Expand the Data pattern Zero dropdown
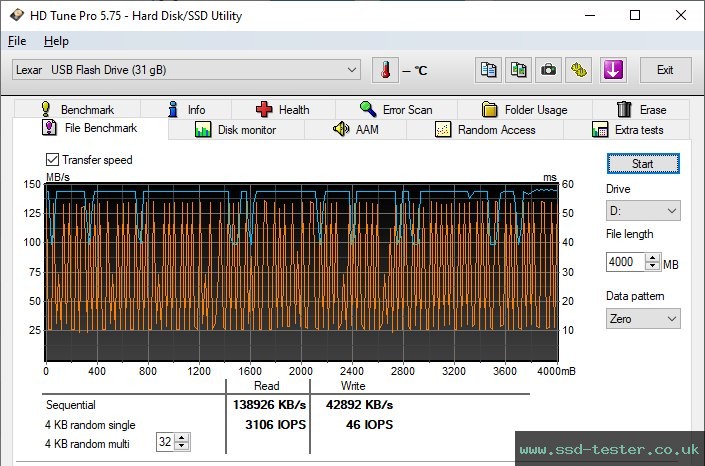The width and height of the screenshot is (705, 466). point(643,319)
